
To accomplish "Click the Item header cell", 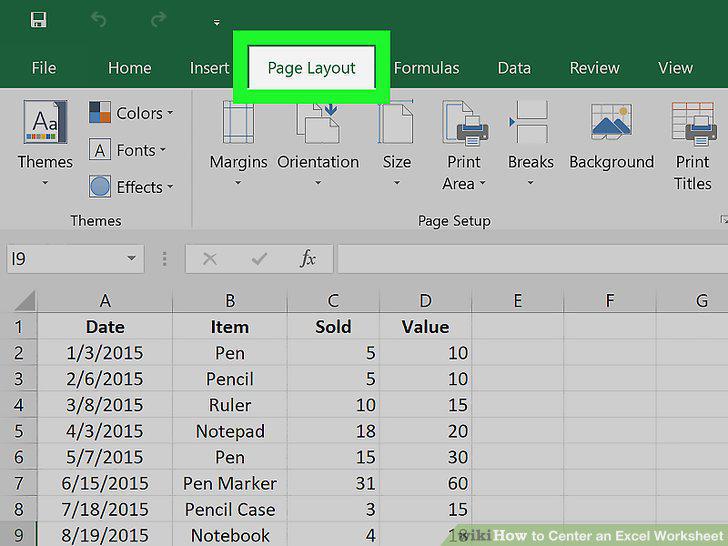I will [x=230, y=327].
